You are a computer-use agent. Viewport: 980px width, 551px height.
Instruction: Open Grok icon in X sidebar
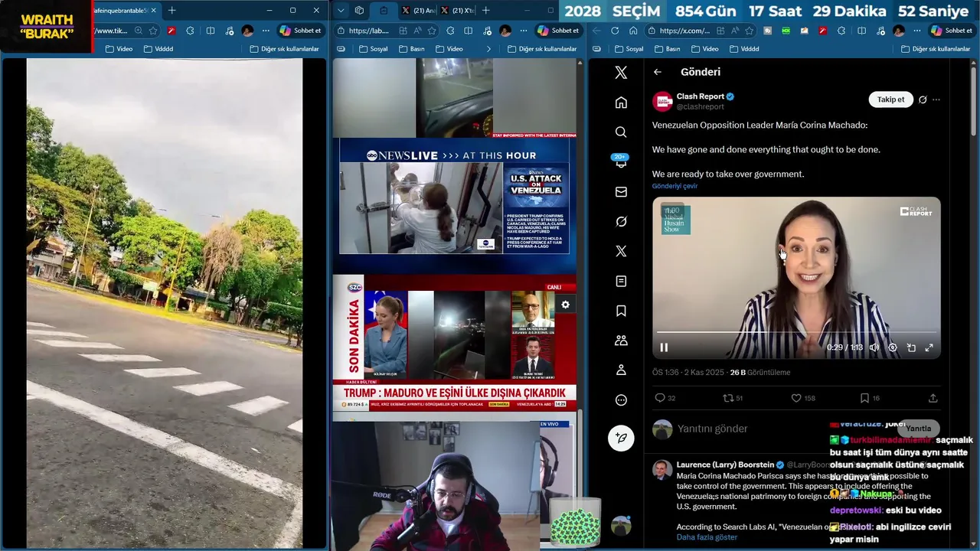[621, 221]
